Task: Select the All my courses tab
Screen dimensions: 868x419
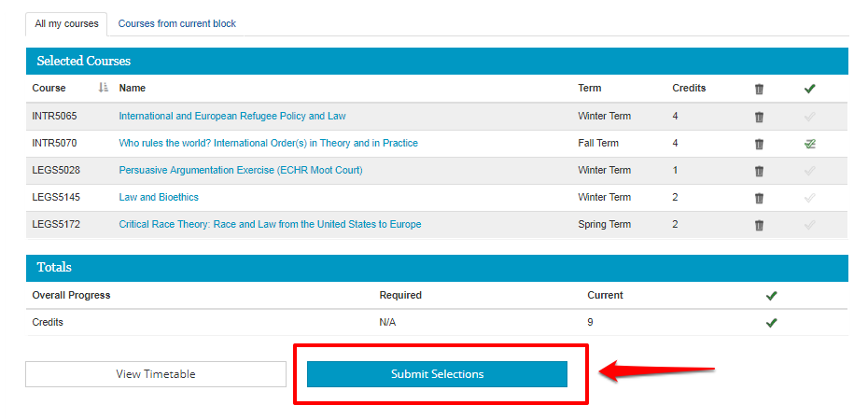Action: tap(66, 24)
